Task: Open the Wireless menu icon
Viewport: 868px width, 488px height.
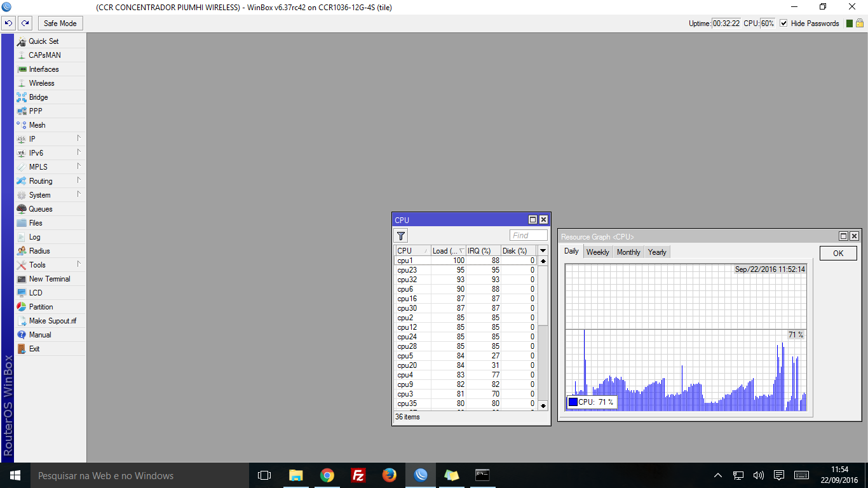Action: [x=22, y=83]
